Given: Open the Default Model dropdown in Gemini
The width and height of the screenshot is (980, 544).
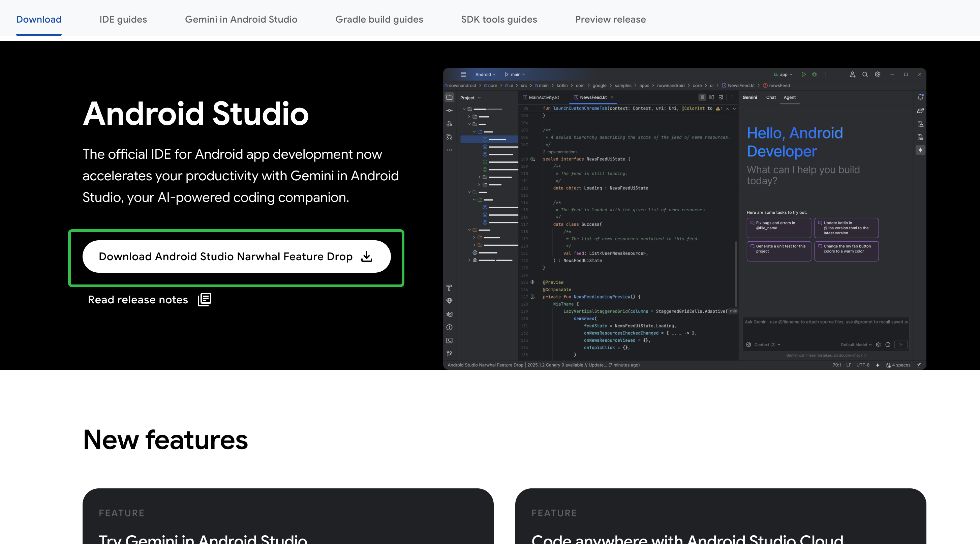Looking at the screenshot, I should (x=856, y=345).
